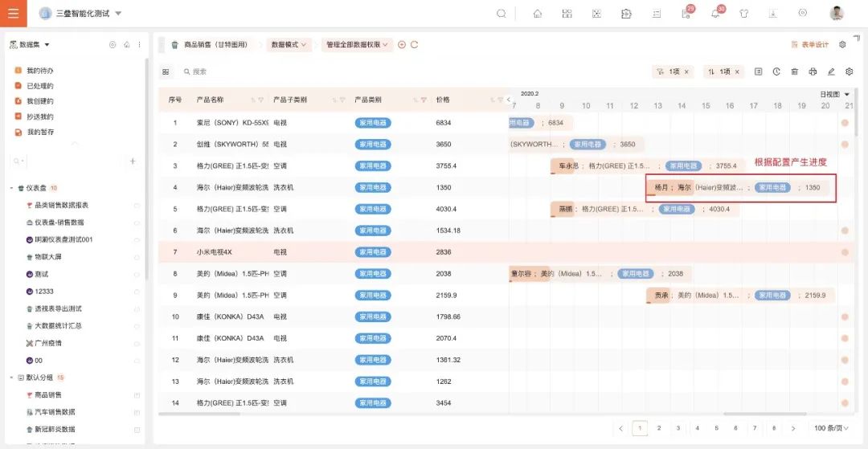
Task: Open 我创建的 in sidebar
Action: pos(40,102)
